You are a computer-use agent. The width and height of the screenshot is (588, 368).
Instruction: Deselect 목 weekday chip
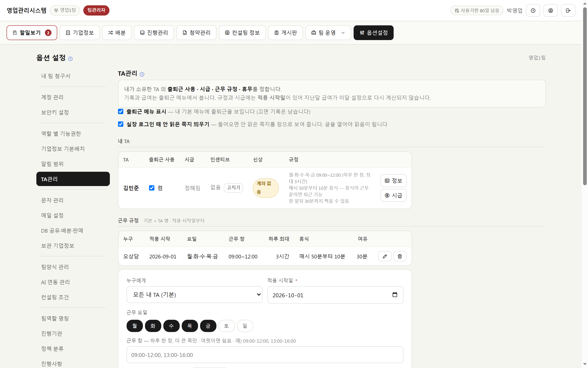(190, 326)
